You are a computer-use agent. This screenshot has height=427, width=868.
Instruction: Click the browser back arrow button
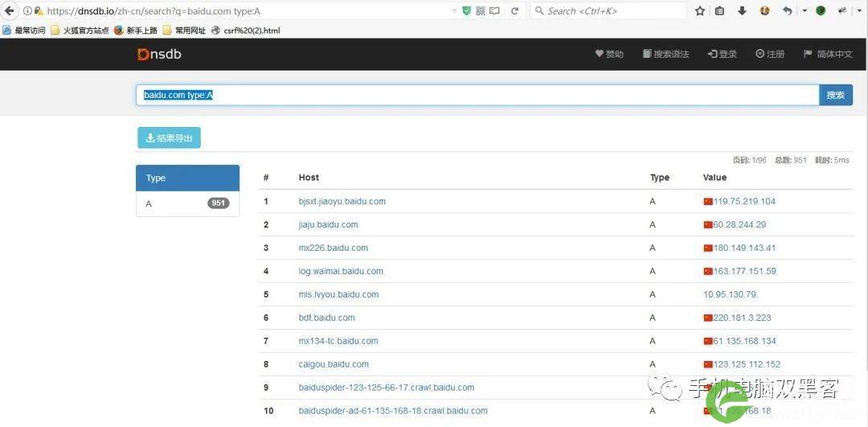point(10,11)
